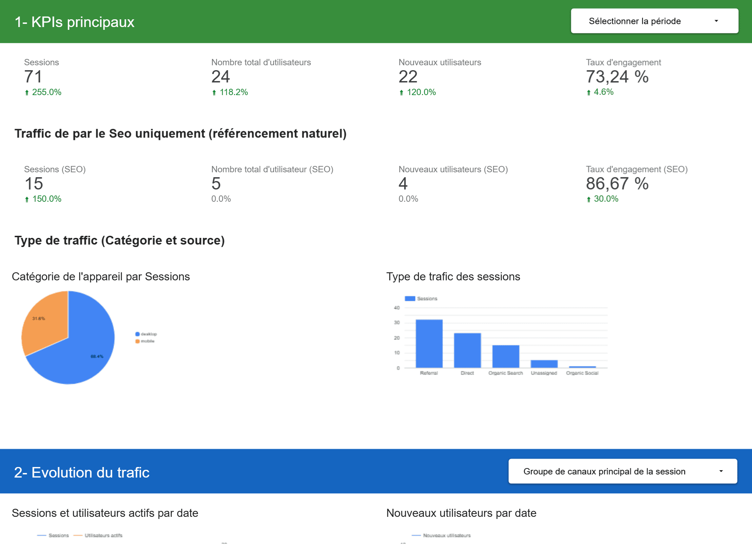Click the up arrow beside 120.0%
The height and width of the screenshot is (560, 752).
(x=401, y=93)
